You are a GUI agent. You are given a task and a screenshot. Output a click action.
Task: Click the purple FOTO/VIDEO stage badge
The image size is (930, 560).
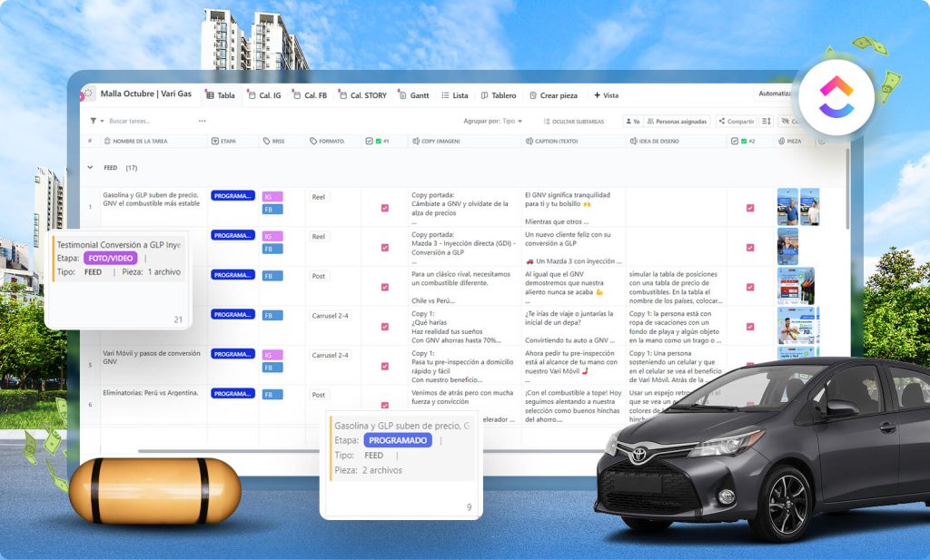111,259
